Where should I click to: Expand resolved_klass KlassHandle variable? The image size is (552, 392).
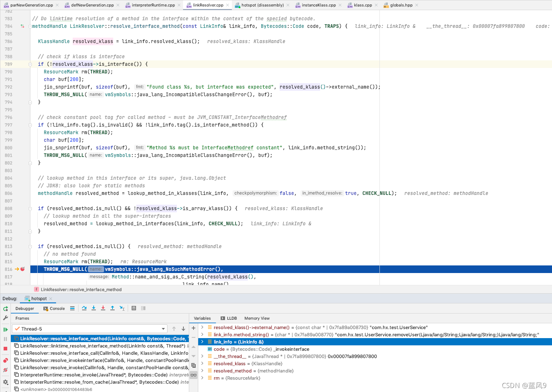click(202, 363)
